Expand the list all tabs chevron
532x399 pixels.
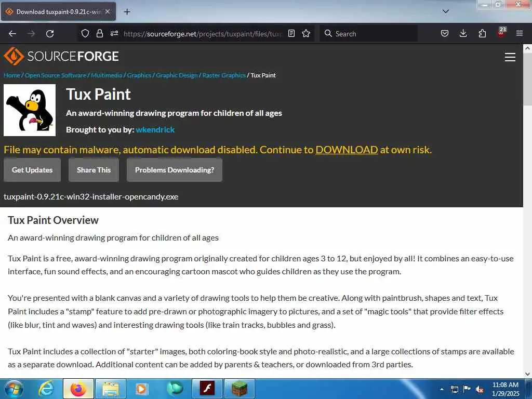[x=446, y=11]
